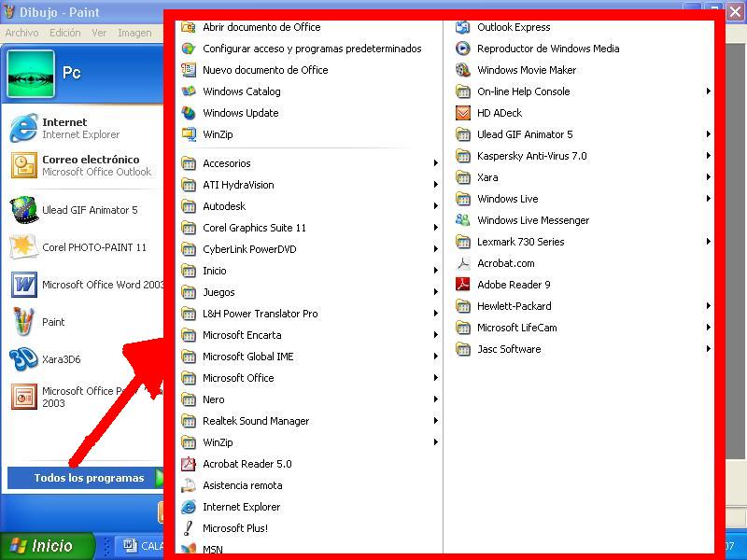The width and height of the screenshot is (747, 560).
Task: Expand the Hewlett-Packard submenu arrow
Action: click(709, 306)
